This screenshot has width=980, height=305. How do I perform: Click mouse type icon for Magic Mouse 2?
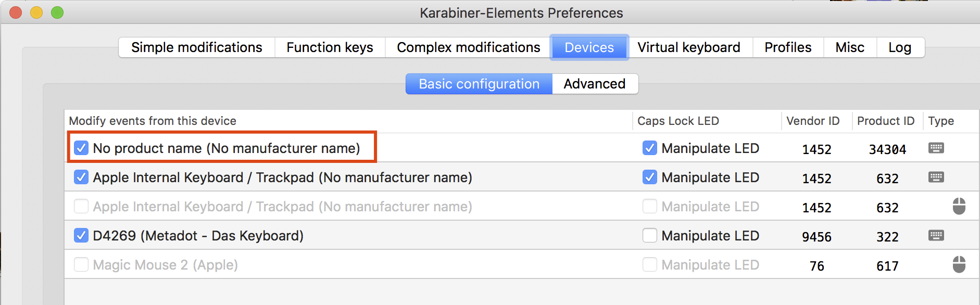click(x=959, y=264)
